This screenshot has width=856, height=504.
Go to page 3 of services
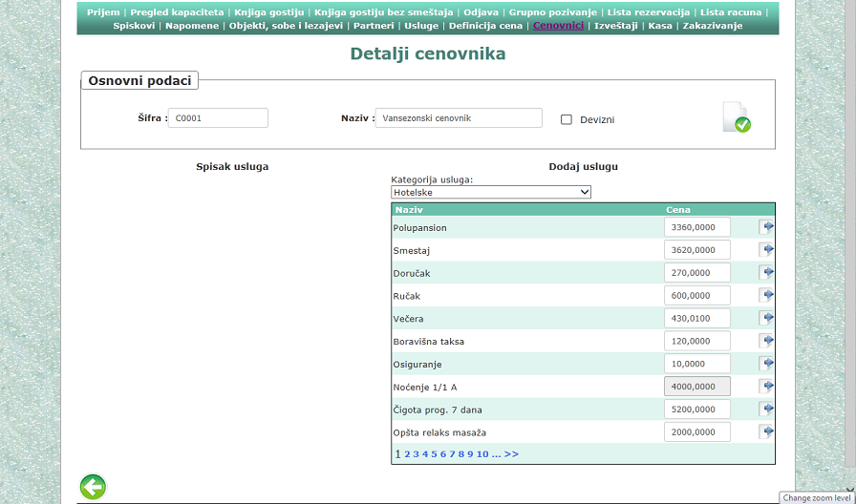click(x=416, y=453)
